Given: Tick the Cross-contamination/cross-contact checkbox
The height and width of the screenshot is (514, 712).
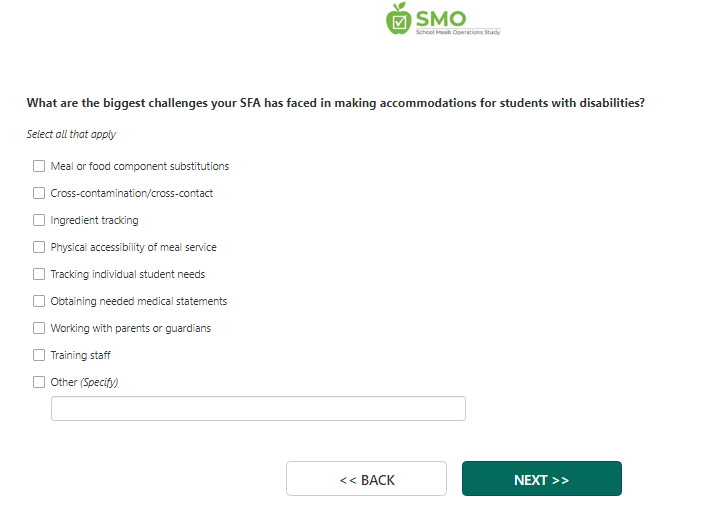Looking at the screenshot, I should coord(39,193).
